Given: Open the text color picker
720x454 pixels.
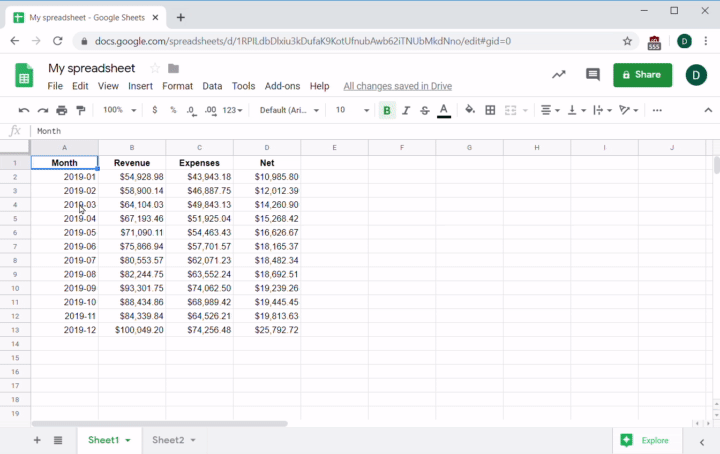Looking at the screenshot, I should [x=444, y=110].
